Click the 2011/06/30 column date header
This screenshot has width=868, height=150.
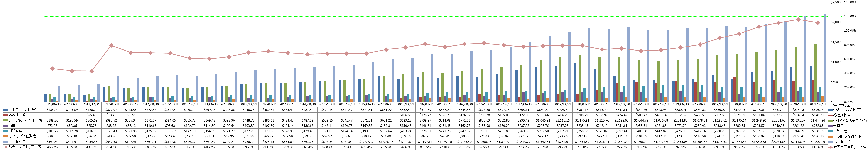[52, 105]
